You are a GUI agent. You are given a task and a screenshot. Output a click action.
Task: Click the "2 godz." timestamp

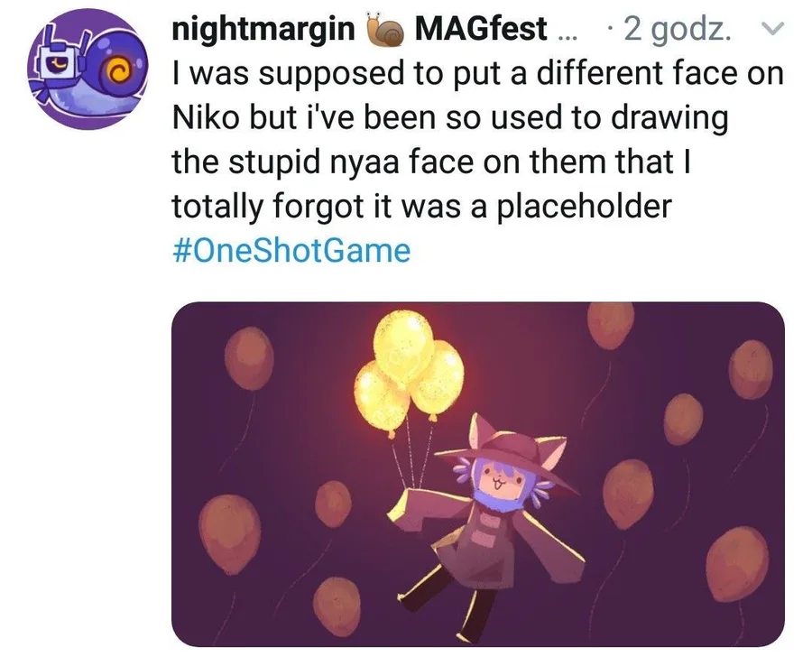point(679,30)
